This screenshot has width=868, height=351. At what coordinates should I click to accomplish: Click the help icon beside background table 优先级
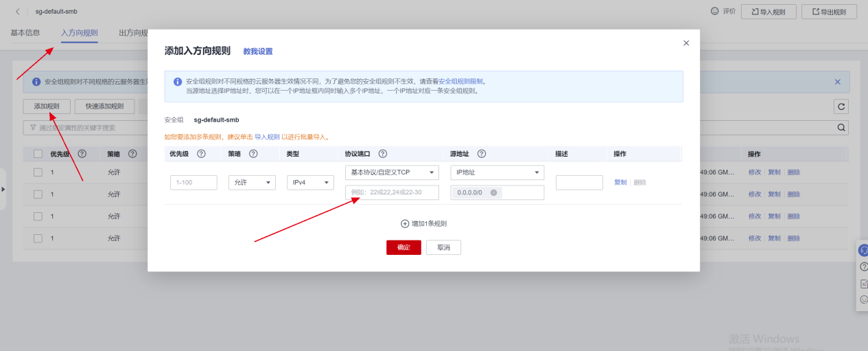click(x=82, y=154)
